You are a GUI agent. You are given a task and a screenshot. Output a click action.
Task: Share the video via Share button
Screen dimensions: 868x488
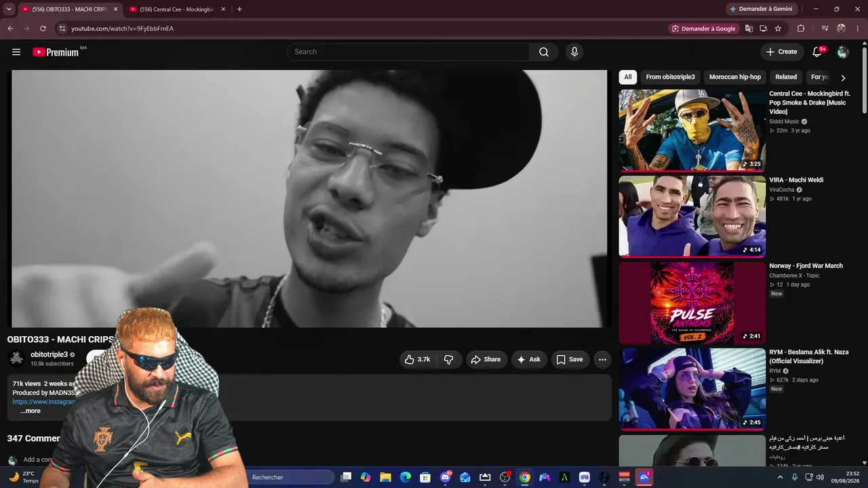pos(486,360)
